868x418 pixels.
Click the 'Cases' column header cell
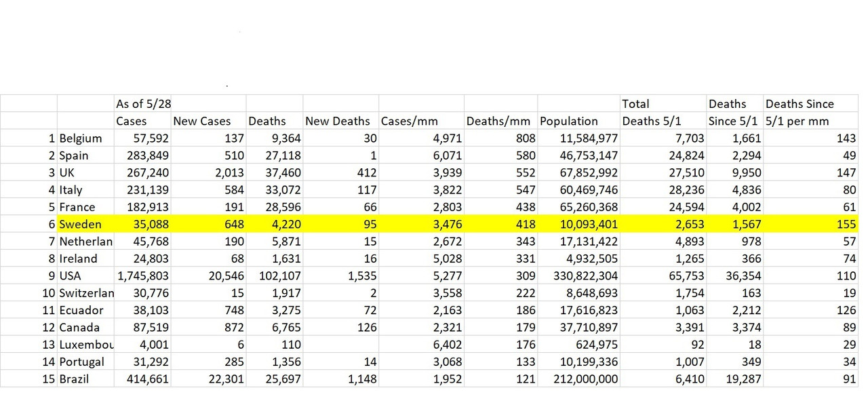coord(142,121)
